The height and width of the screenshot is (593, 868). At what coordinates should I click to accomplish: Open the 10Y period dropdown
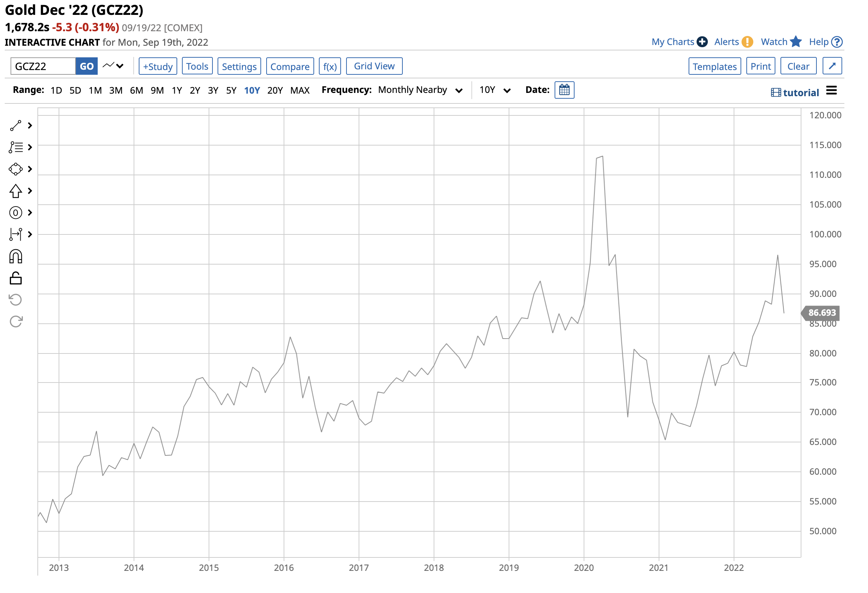point(495,90)
